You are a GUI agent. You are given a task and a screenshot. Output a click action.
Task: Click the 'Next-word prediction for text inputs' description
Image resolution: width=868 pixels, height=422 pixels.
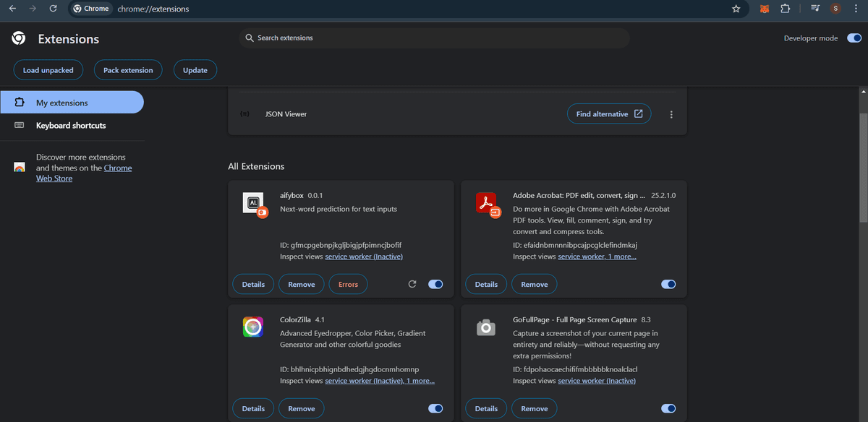[339, 209]
